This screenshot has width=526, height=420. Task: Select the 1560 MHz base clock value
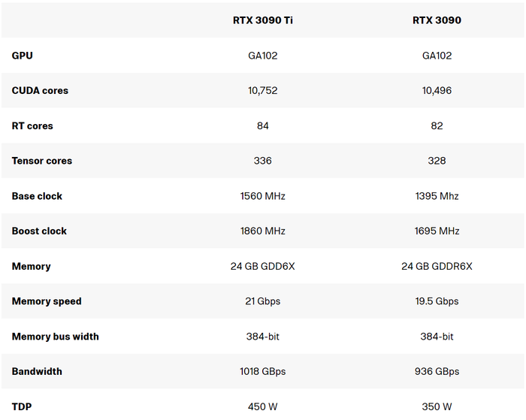(262, 196)
